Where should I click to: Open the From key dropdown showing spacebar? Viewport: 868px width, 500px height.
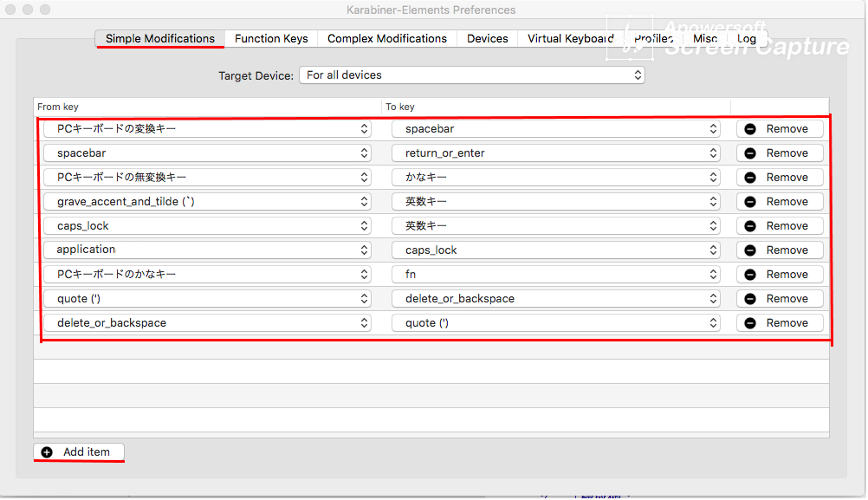[207, 153]
